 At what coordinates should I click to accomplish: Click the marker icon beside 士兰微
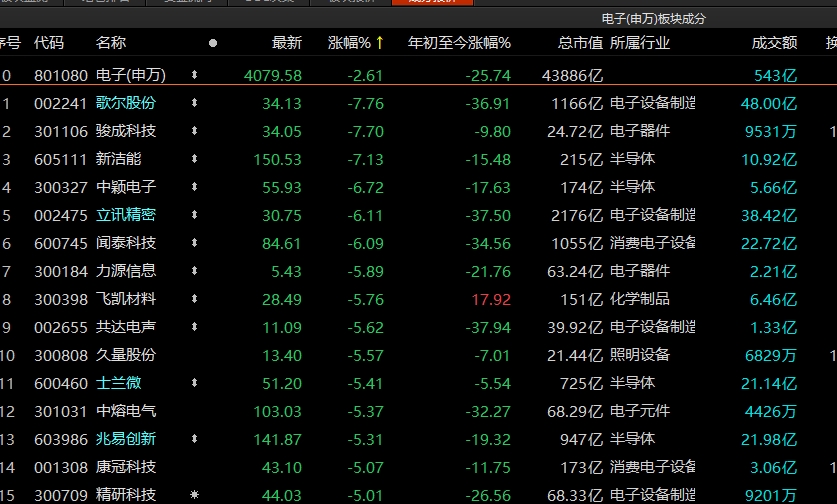coord(194,383)
